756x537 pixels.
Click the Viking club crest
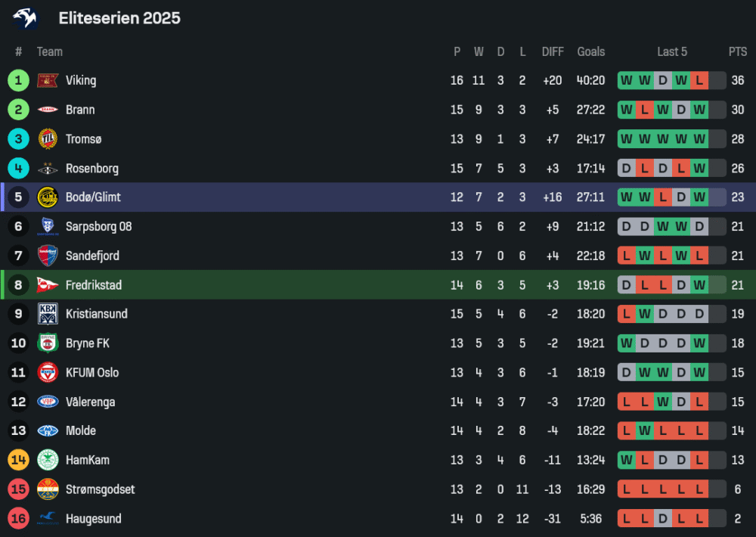(48, 80)
